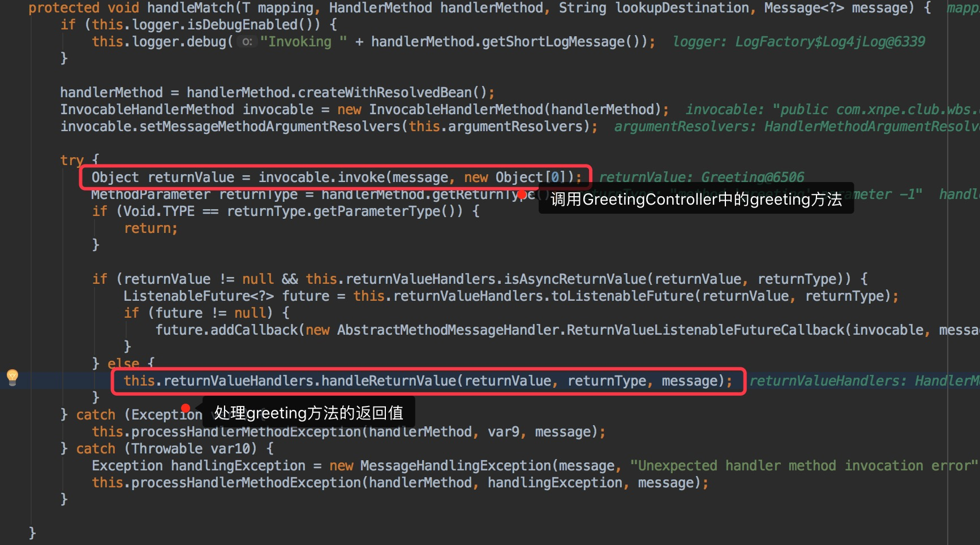Click the 'o:' parameter name hint
This screenshot has width=980, height=545.
click(247, 42)
